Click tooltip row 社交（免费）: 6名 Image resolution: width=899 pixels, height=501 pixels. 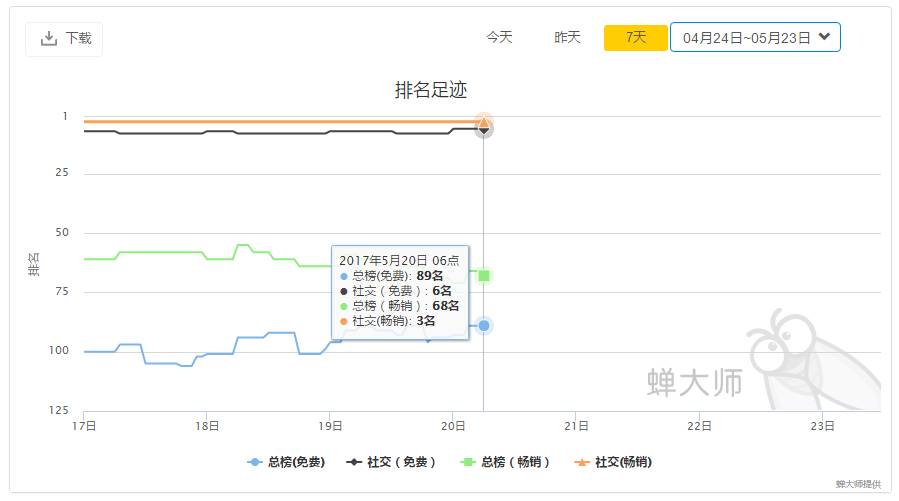pyautogui.click(x=396, y=291)
